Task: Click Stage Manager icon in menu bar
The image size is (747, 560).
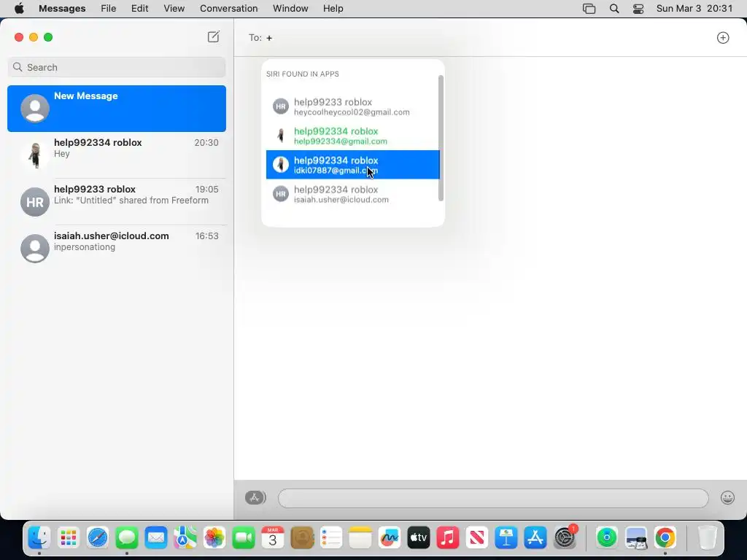Action: (x=589, y=9)
